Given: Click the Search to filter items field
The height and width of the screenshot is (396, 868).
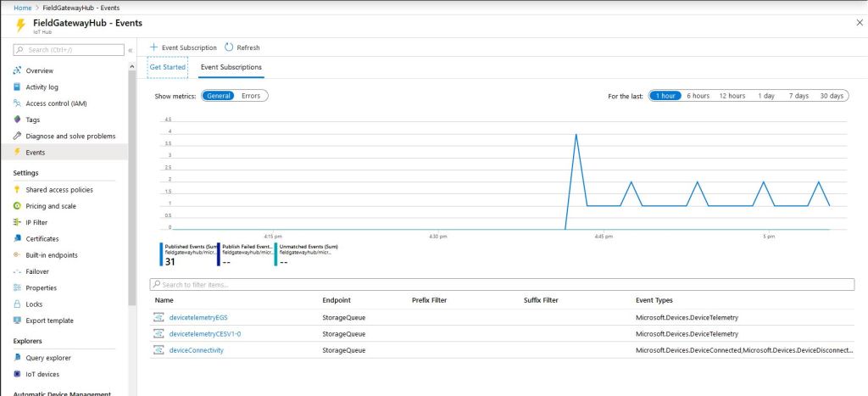Looking at the screenshot, I should point(500,285).
